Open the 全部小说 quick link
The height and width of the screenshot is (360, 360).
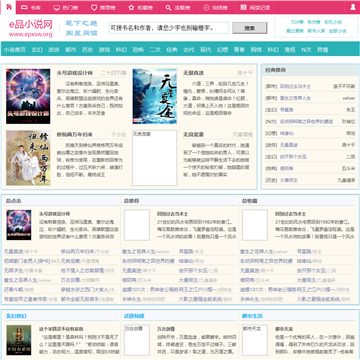pyautogui.click(x=337, y=31)
